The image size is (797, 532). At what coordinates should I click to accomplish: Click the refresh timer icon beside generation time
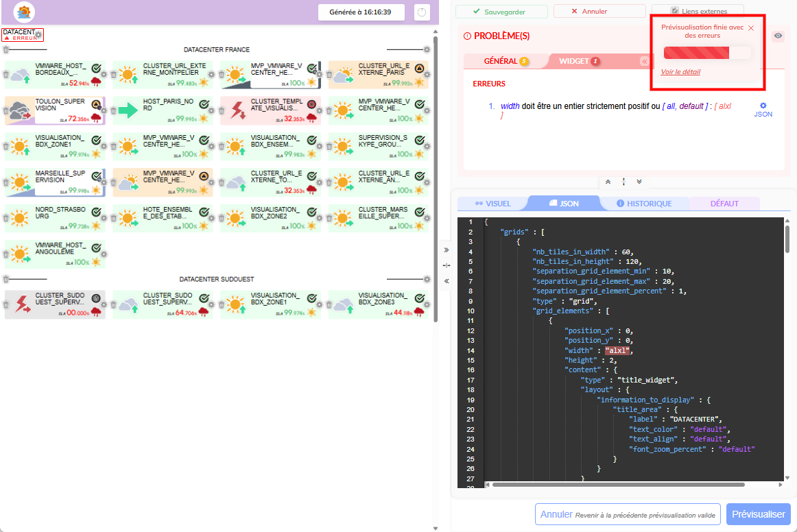coord(422,12)
